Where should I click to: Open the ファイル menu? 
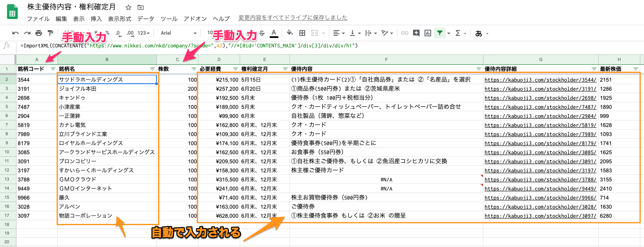point(38,19)
